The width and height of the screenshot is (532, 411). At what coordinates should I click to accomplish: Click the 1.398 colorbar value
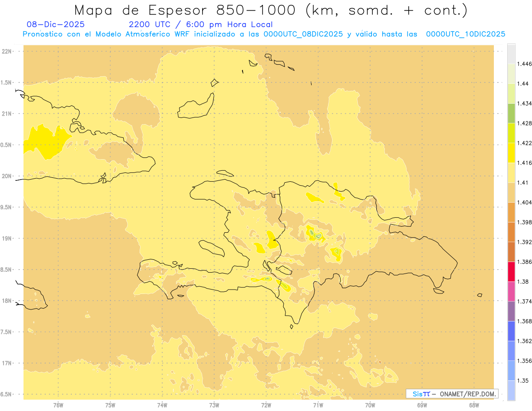click(x=524, y=222)
